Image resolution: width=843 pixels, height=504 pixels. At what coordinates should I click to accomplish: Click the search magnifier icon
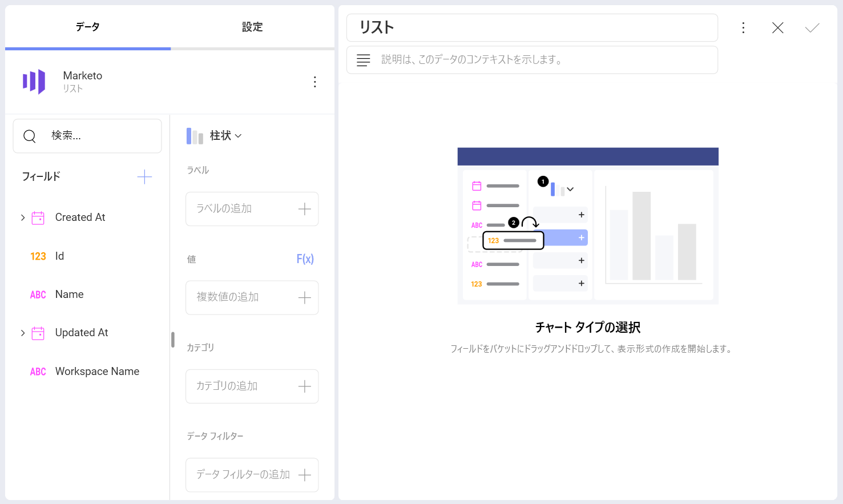coord(30,136)
